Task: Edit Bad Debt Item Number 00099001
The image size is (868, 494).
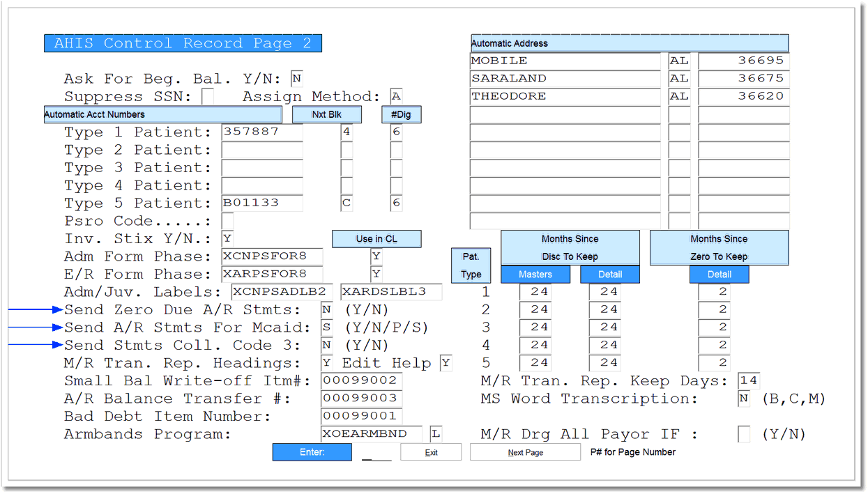Action: tap(361, 417)
